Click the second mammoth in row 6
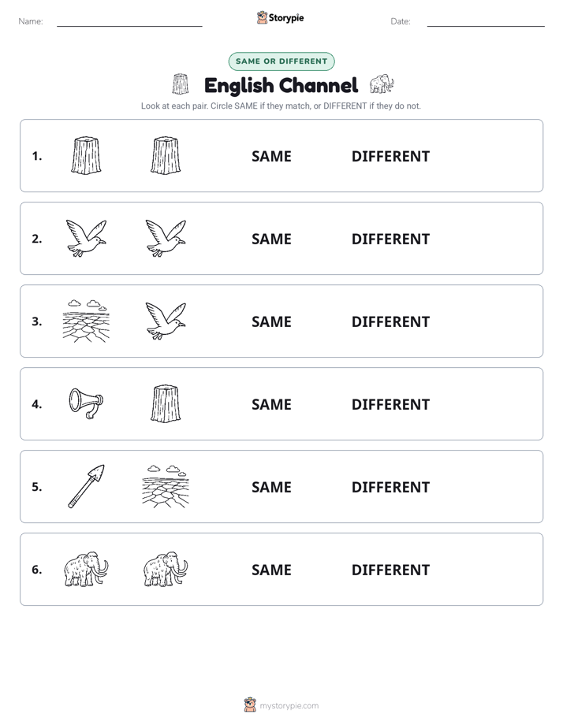Image resolution: width=563 pixels, height=728 pixels. click(166, 569)
